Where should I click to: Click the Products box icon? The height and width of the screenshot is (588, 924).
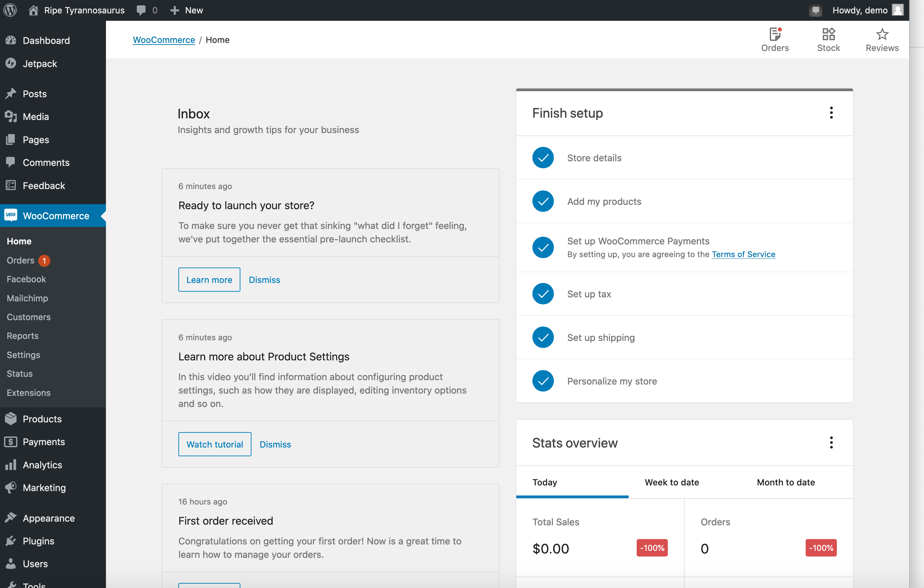pyautogui.click(x=11, y=418)
